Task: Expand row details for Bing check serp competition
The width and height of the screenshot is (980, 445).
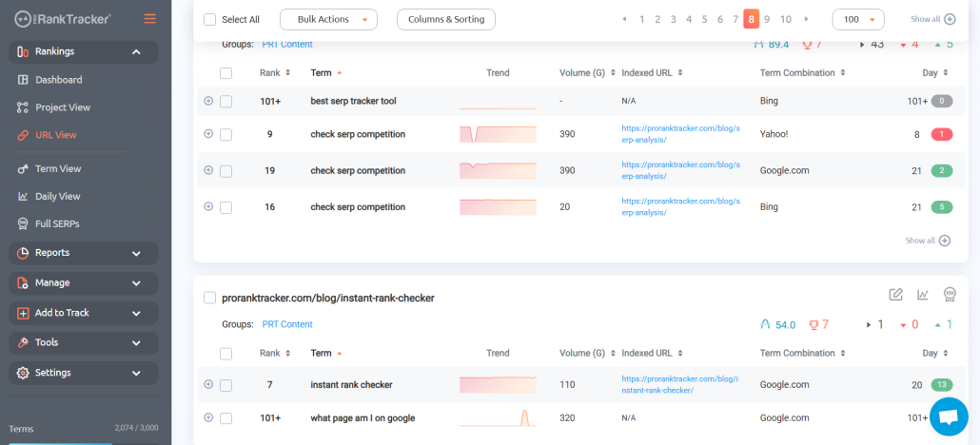Action: (208, 206)
